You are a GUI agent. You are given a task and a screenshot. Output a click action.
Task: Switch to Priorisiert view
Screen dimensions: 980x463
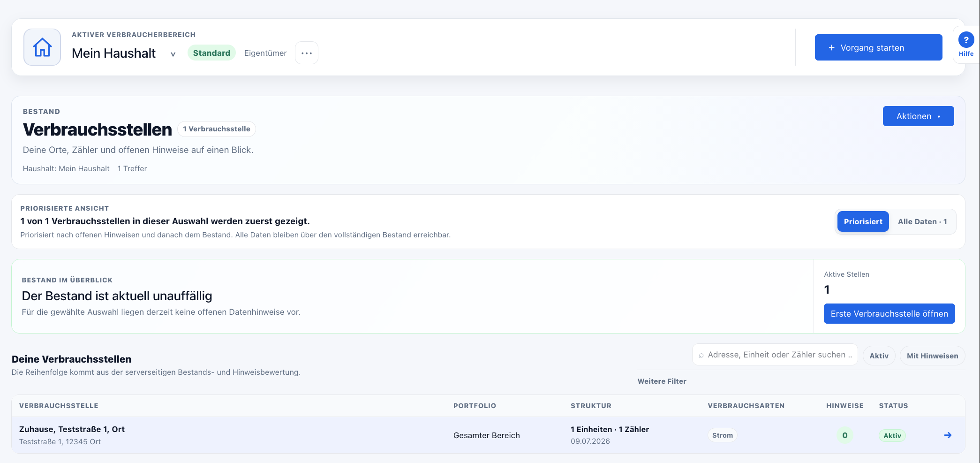click(x=863, y=221)
